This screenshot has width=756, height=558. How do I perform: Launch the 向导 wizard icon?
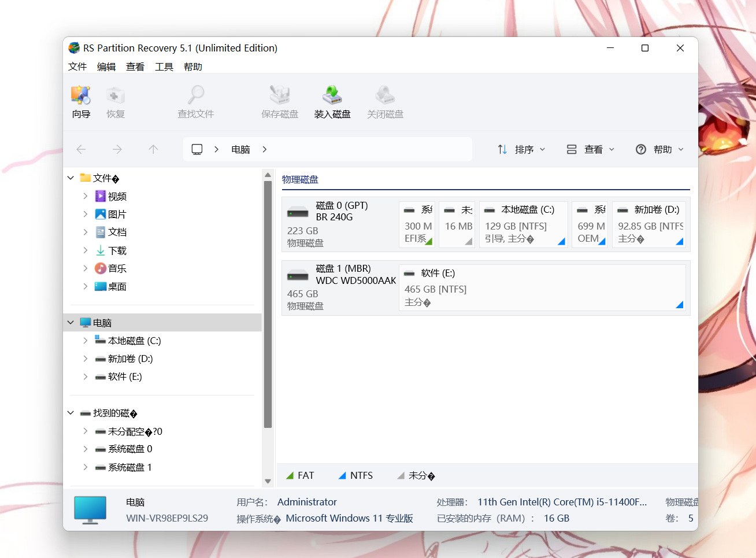click(81, 102)
